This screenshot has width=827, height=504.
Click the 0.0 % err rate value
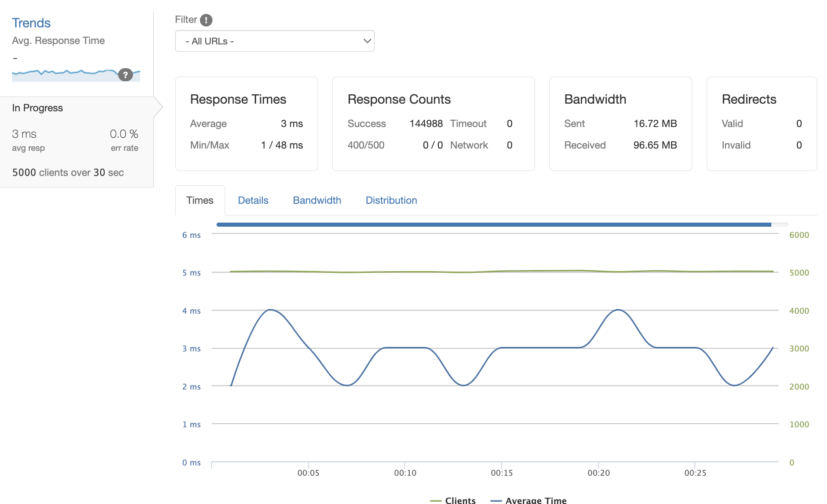pyautogui.click(x=124, y=134)
